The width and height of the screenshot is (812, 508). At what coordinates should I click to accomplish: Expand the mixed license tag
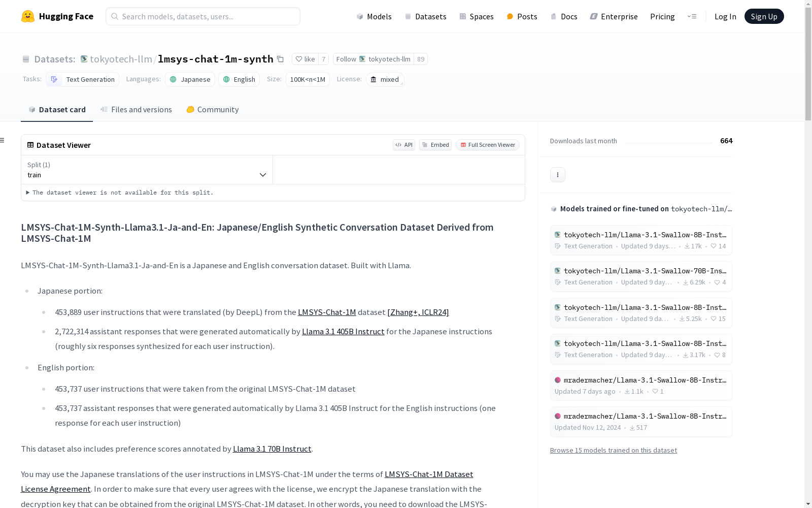pyautogui.click(x=385, y=79)
